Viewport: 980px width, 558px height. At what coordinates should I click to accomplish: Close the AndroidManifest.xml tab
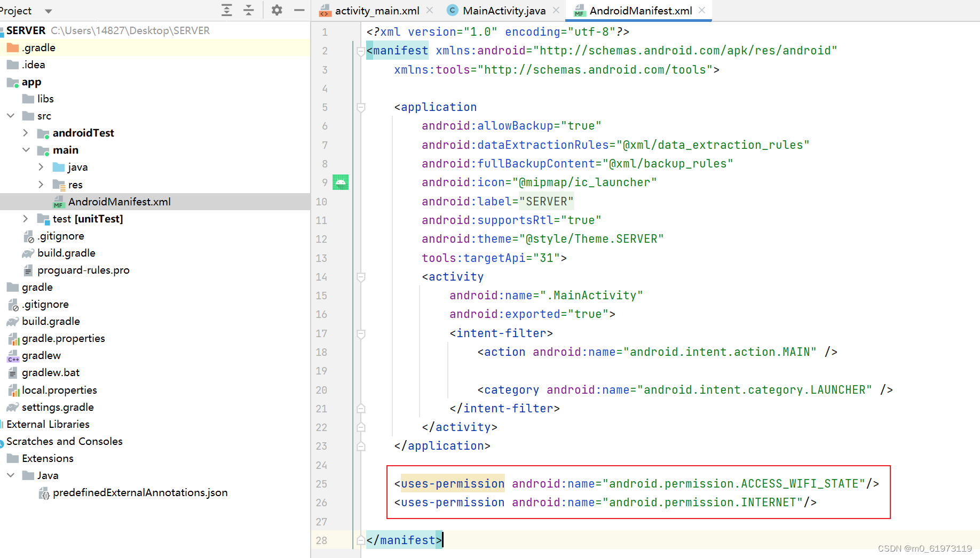click(702, 10)
